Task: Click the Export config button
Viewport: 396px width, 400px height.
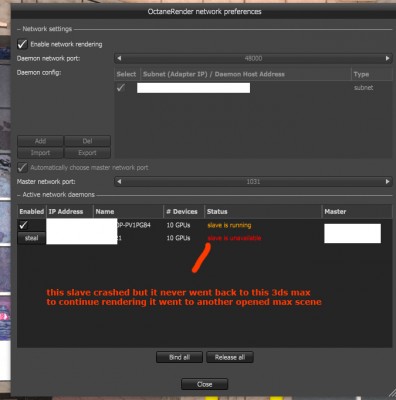Action: coord(87,153)
